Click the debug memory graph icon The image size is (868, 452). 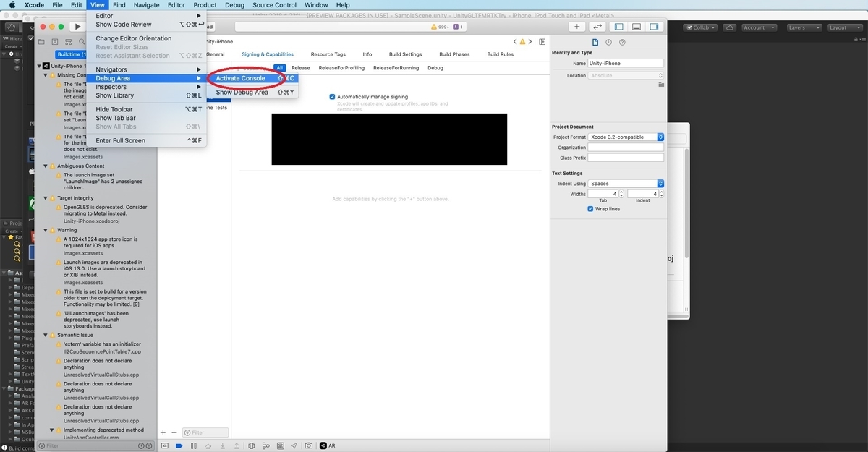[266, 445]
